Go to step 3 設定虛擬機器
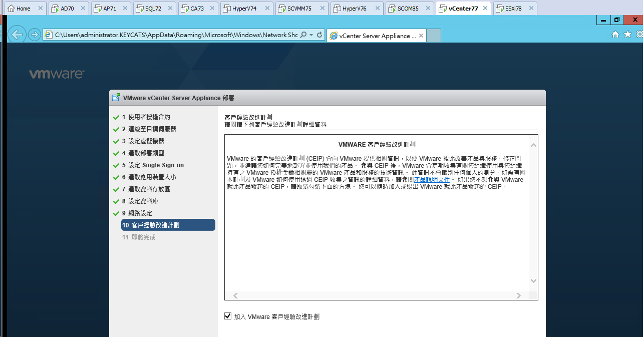644x337 pixels. click(x=143, y=141)
